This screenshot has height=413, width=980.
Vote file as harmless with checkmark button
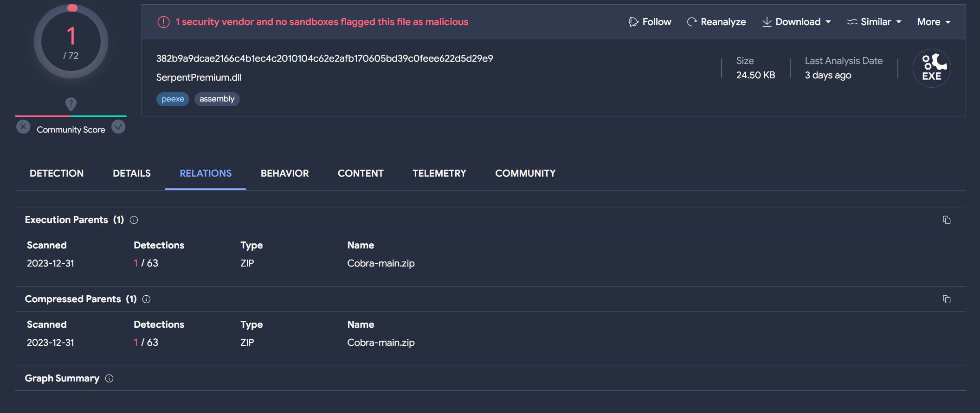pyautogui.click(x=119, y=127)
